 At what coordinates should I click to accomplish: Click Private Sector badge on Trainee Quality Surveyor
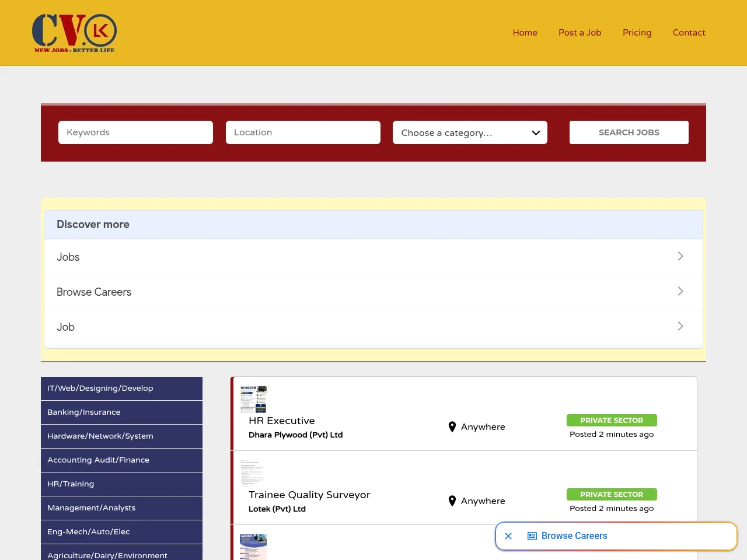[612, 495]
